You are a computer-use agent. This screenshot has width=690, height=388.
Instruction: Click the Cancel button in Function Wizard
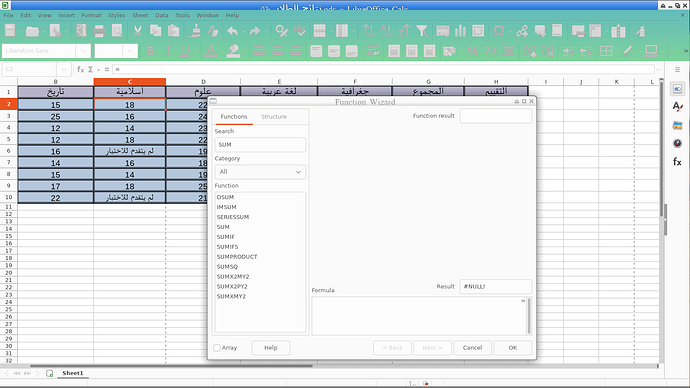pyautogui.click(x=472, y=348)
